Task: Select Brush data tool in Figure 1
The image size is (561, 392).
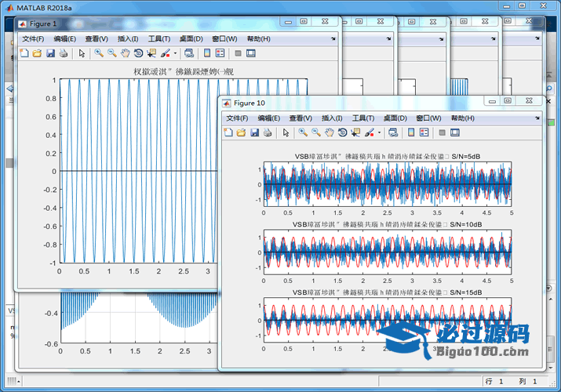Action: click(x=166, y=53)
